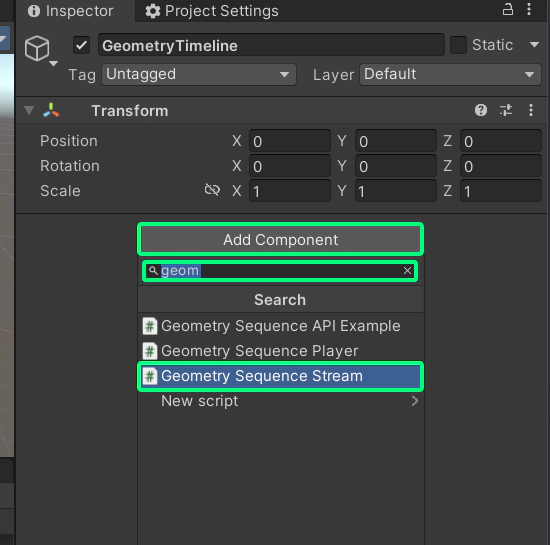This screenshot has width=550, height=545.
Task: Open the Inspector panel three-dot menu
Action: point(529,9)
